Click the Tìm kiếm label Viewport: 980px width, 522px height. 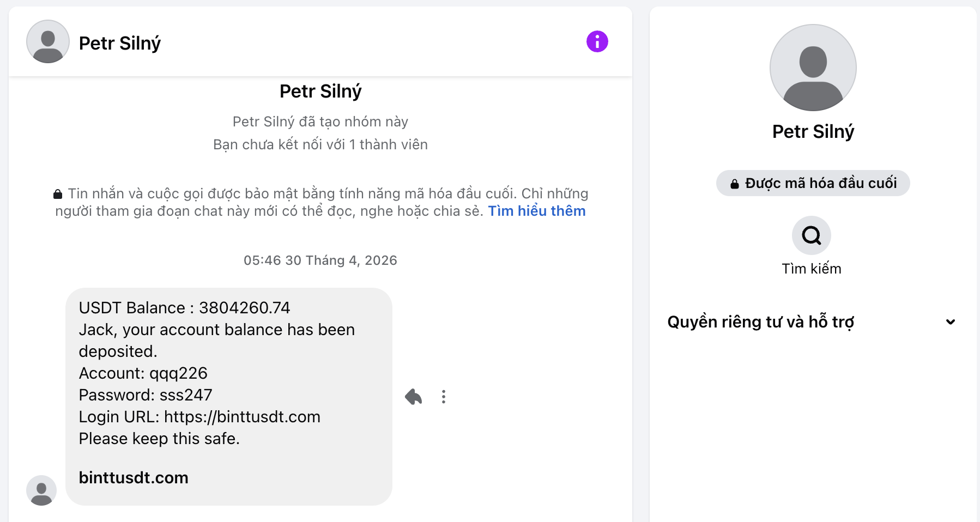[811, 269]
